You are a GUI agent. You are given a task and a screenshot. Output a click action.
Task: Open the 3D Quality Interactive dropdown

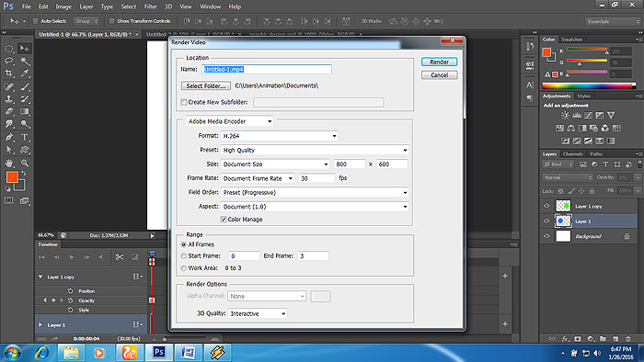coord(258,313)
